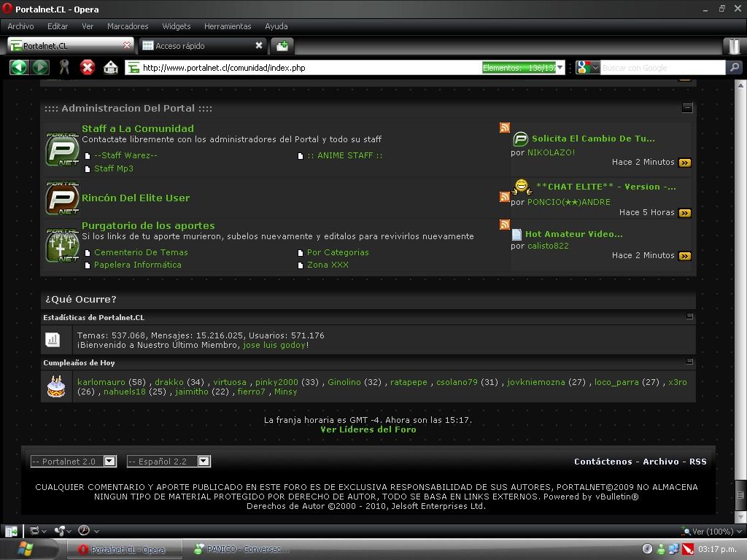Viewport: 747px width, 560px height.
Task: Open the Ver (100%) zoom dropdown
Action: 712,531
